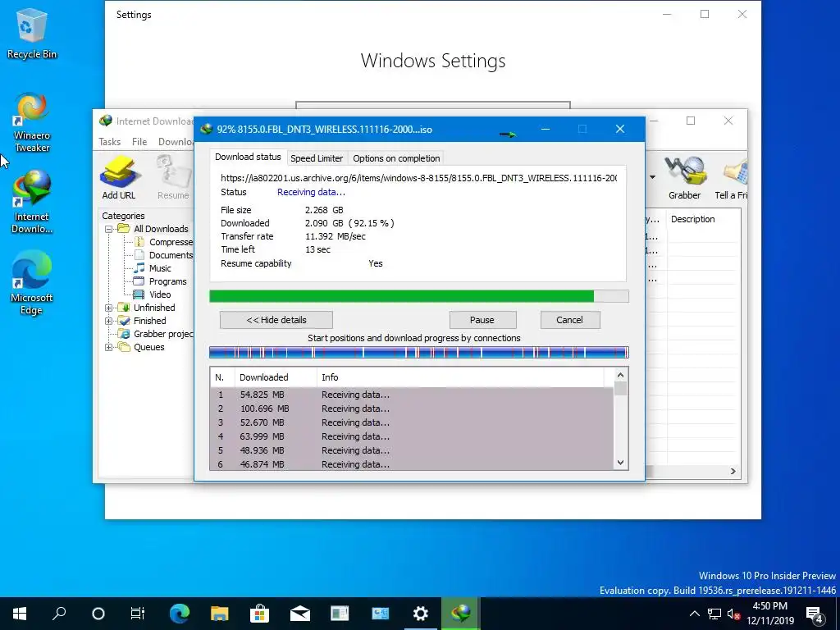
Task: Select connection row with 100.696 MB
Action: (412, 409)
